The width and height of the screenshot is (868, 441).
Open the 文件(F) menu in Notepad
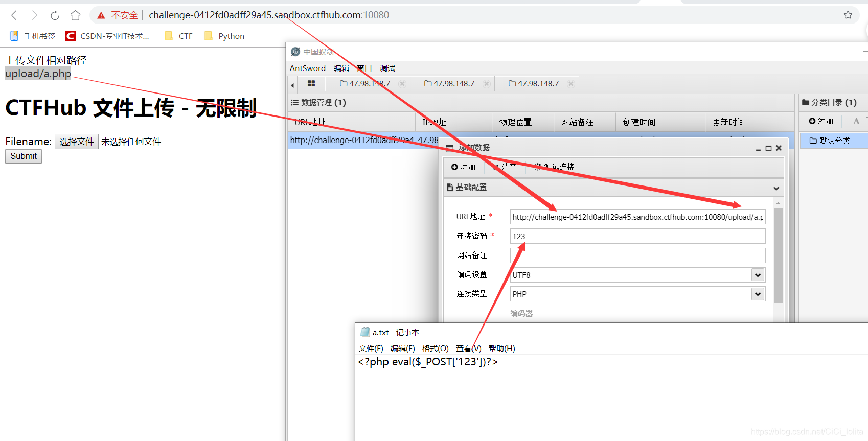371,349
